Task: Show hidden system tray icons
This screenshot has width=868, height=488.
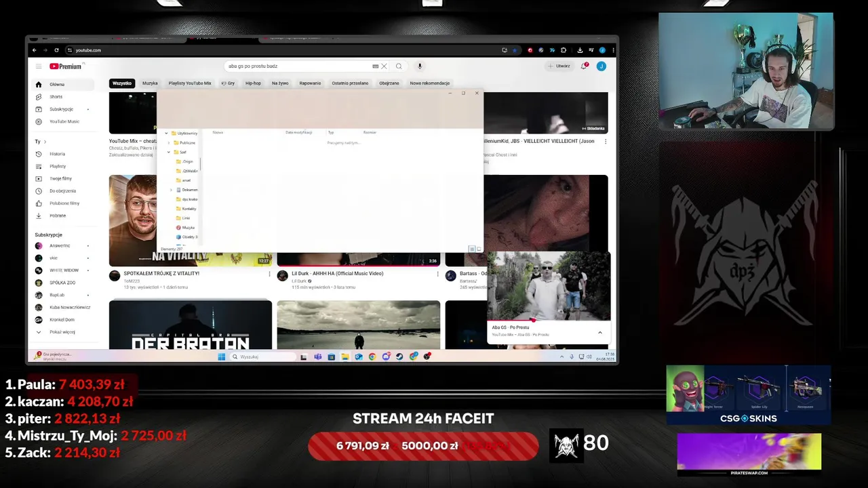Action: pyautogui.click(x=561, y=357)
